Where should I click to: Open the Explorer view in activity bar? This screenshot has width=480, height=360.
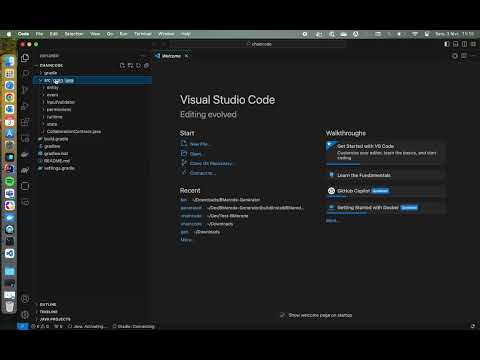pos(25,58)
